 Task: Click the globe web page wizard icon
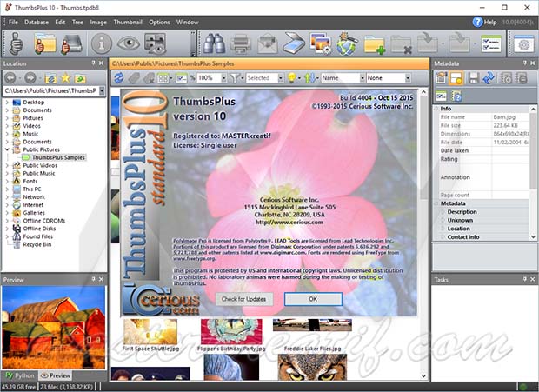(x=347, y=43)
